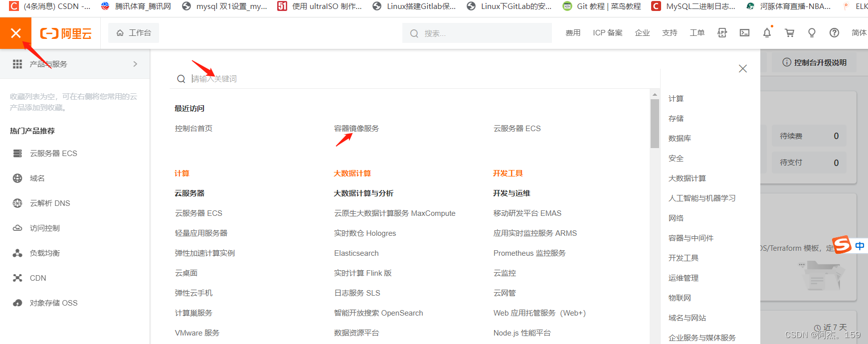
Task: Jump to 计算 category in right list
Action: (x=676, y=98)
